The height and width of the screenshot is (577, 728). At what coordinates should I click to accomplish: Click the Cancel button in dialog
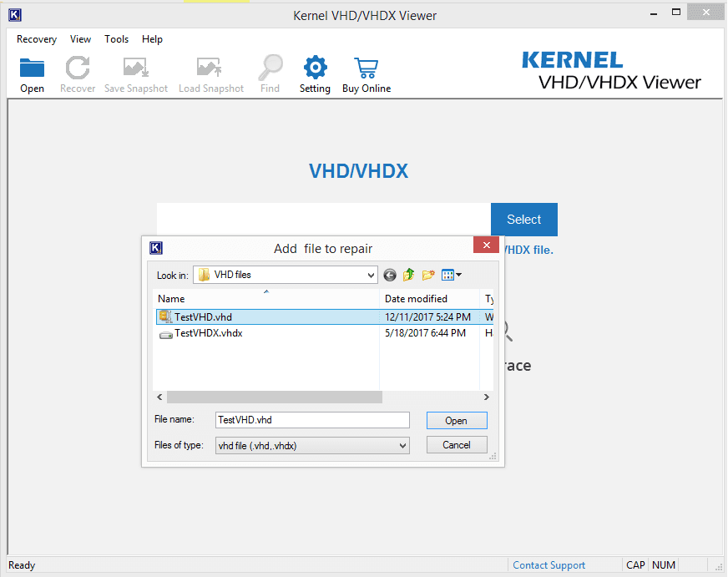457,445
